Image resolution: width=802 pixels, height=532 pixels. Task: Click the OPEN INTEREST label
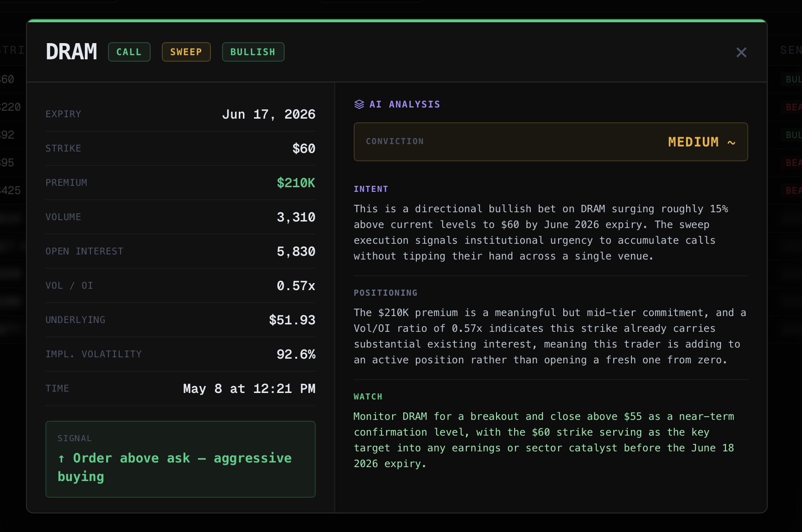[84, 251]
